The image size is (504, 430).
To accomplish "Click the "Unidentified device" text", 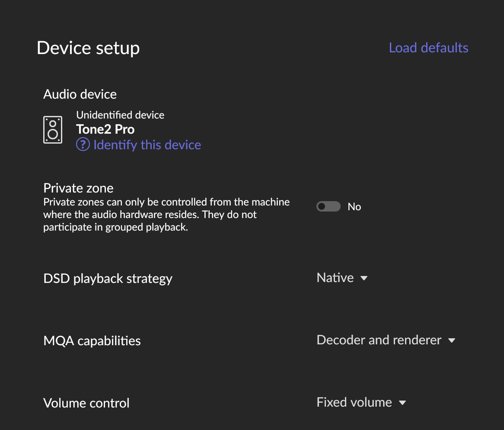I will [x=120, y=115].
